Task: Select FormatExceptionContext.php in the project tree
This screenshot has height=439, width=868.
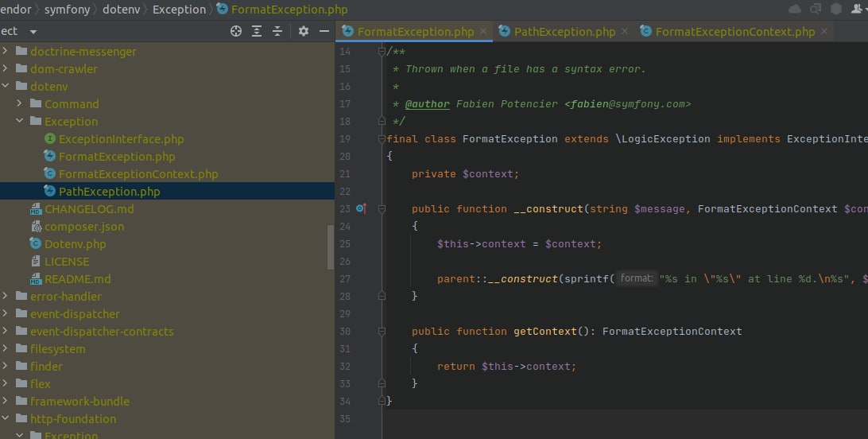Action: point(138,174)
